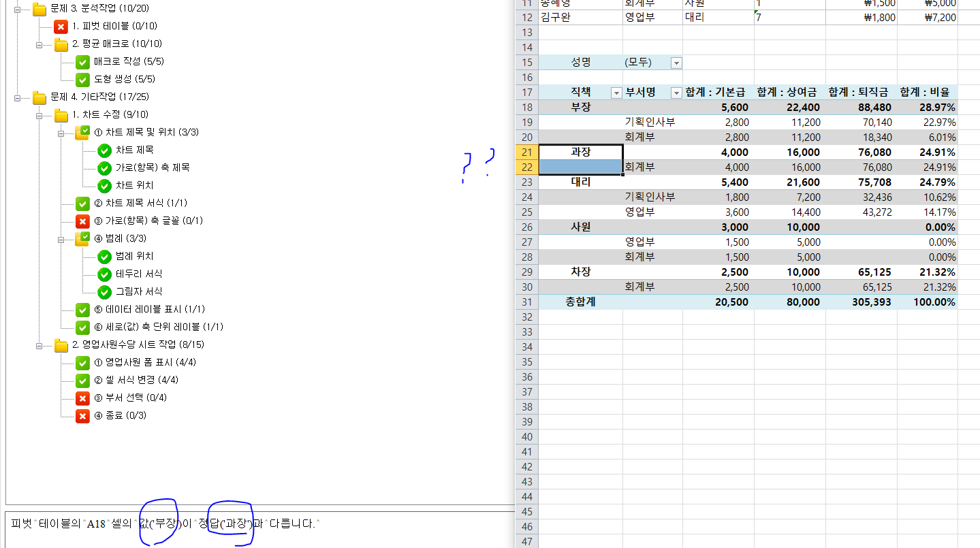Viewport: 980px width, 548px height.
Task: Open the 부서명 column filter dropdown
Action: (x=676, y=93)
